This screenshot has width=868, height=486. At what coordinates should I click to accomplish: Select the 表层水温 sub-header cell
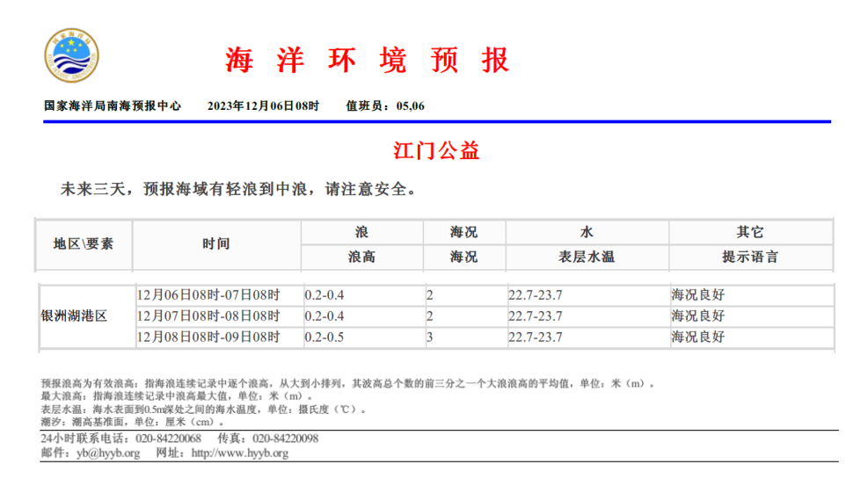(x=587, y=258)
